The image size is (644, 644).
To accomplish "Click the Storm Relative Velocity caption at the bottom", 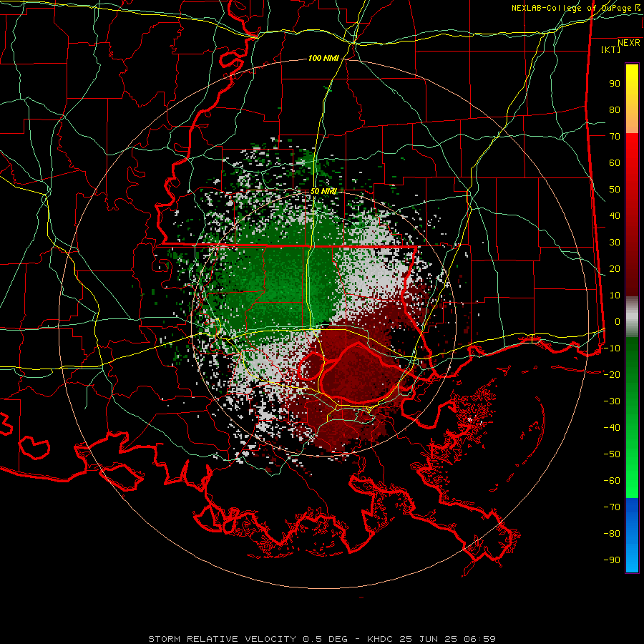I will coord(322,639).
